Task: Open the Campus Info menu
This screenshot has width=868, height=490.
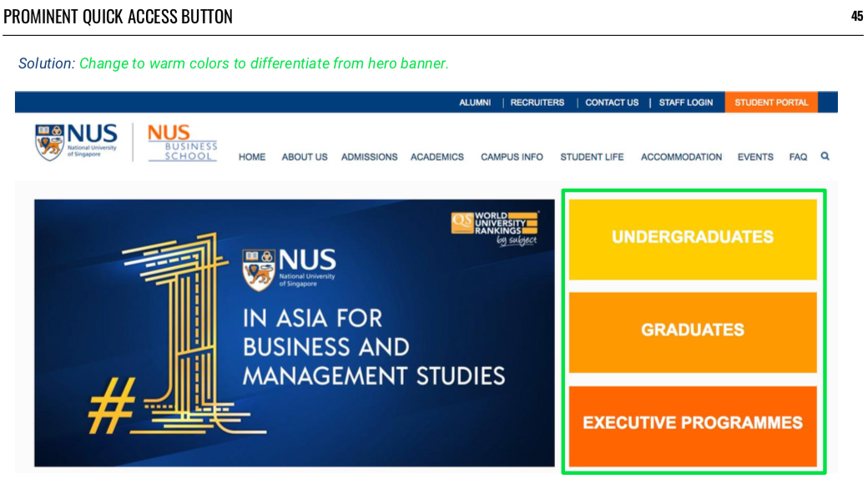Action: click(x=512, y=157)
